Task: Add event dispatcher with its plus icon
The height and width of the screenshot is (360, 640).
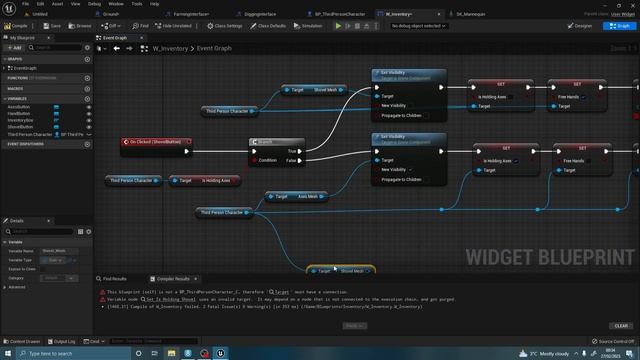Action: 87,144
